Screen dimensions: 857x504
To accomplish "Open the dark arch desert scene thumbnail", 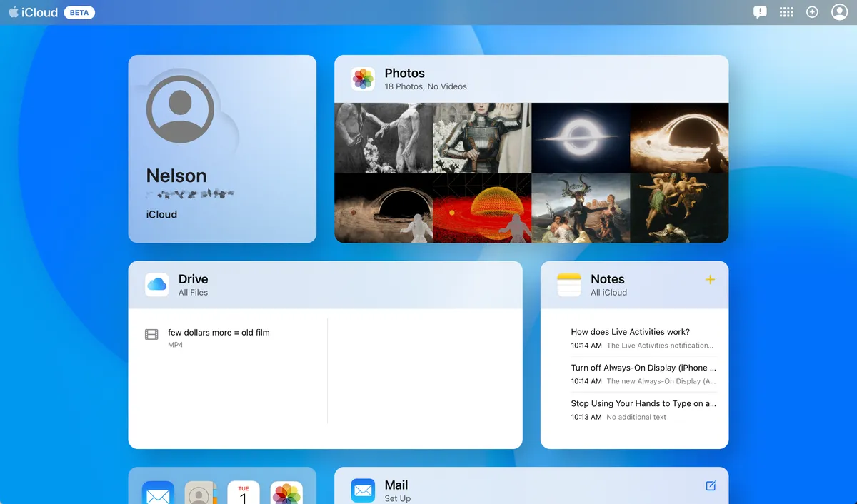I will (x=384, y=208).
